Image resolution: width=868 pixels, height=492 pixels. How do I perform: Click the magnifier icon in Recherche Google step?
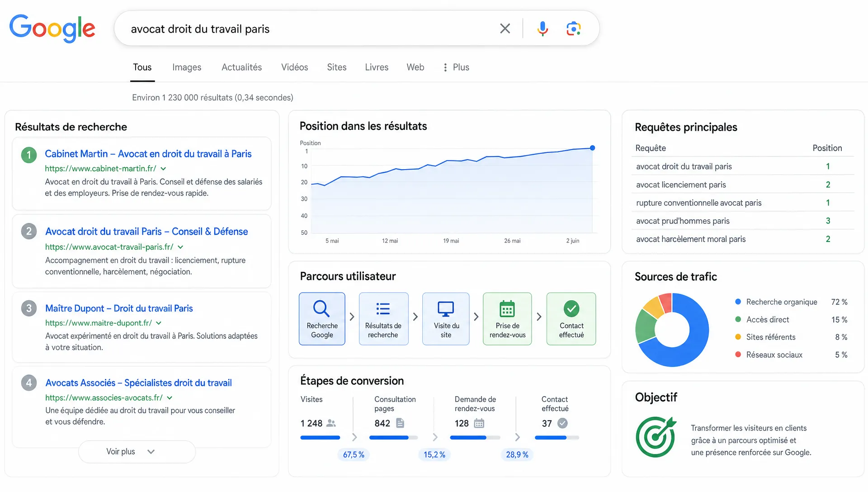click(321, 308)
